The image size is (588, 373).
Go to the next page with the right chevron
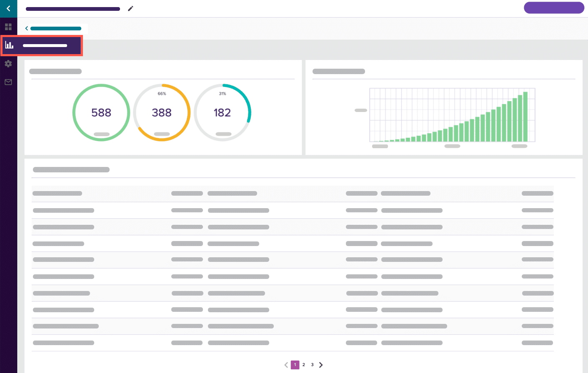coord(321,365)
